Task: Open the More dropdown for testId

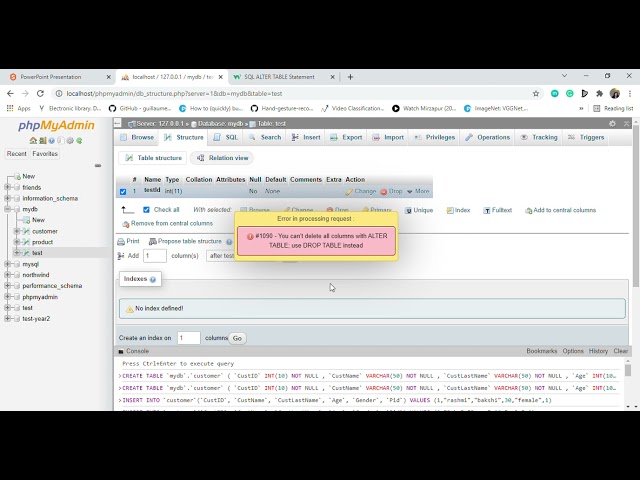Action: pos(418,191)
